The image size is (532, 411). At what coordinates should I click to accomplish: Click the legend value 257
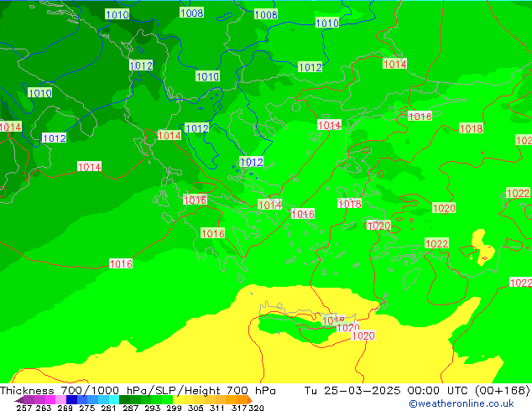(24, 408)
